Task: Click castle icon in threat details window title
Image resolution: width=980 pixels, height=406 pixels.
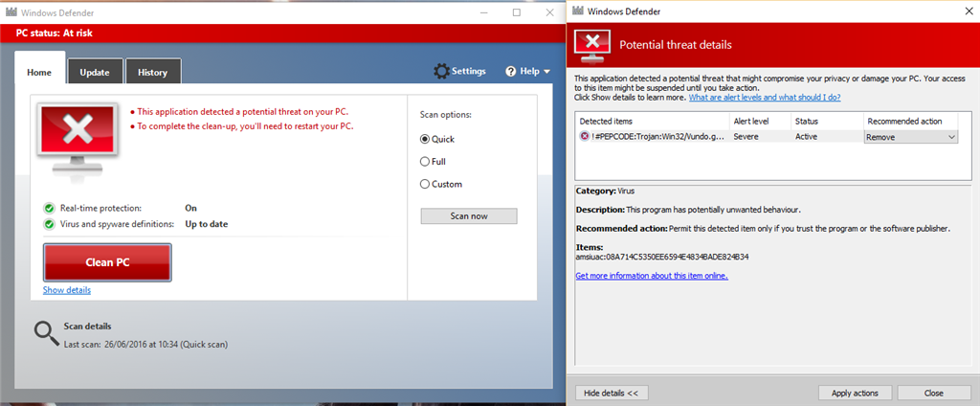Action: tap(579, 11)
